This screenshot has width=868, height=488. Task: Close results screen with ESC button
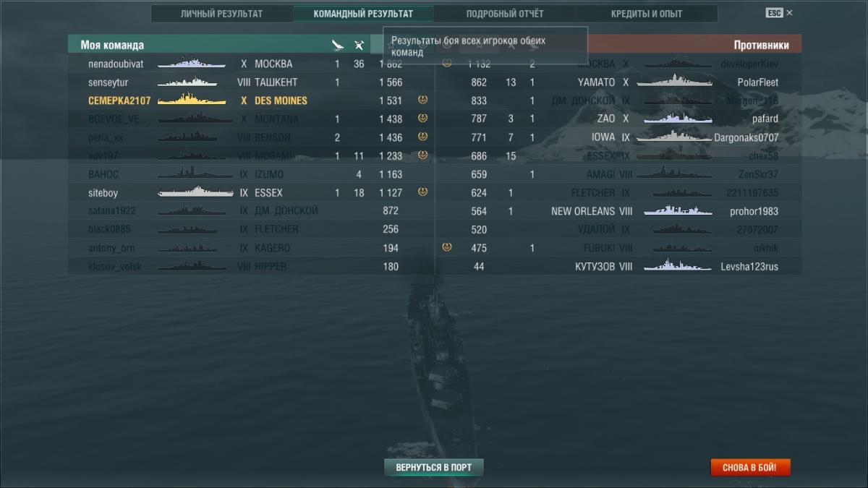tap(779, 13)
